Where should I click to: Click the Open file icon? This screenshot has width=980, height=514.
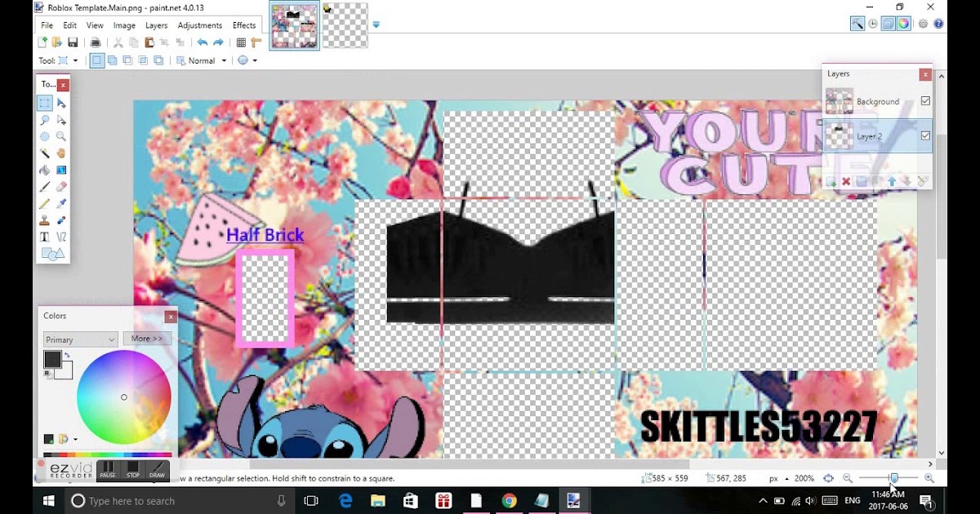click(x=57, y=42)
